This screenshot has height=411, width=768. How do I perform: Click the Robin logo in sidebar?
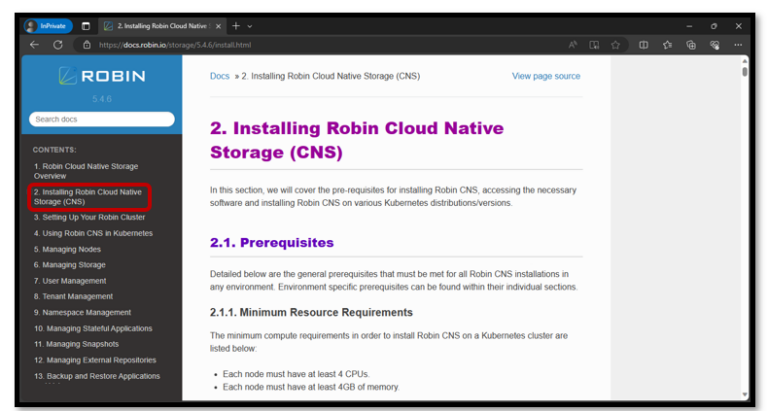[102, 76]
